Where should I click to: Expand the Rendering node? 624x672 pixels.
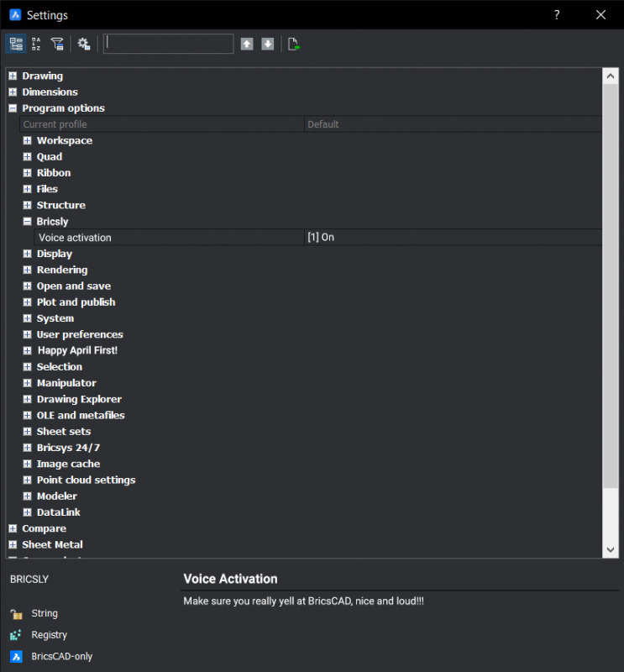(x=27, y=270)
